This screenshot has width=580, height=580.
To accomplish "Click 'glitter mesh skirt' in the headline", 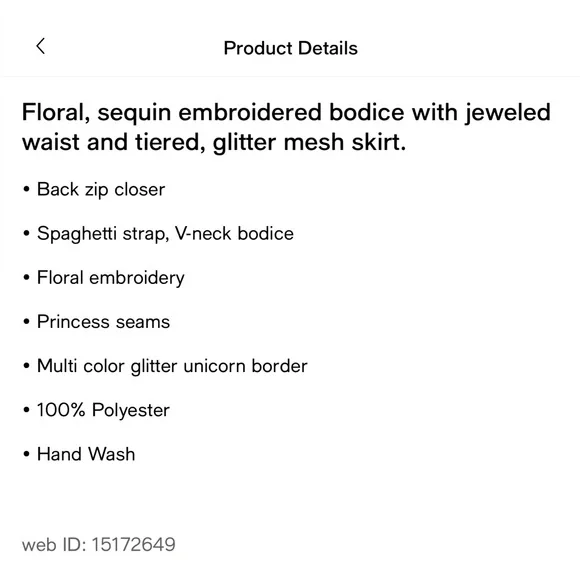I will coord(309,142).
